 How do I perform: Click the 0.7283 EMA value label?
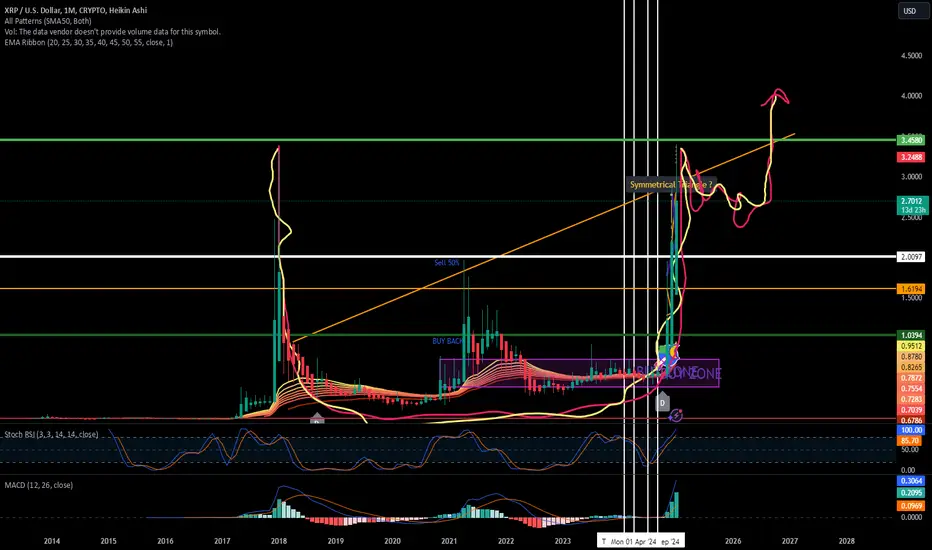911,399
